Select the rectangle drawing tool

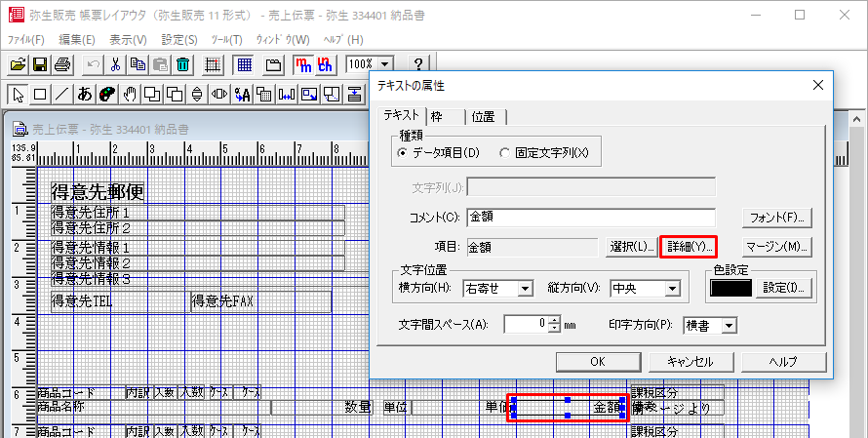(x=40, y=95)
